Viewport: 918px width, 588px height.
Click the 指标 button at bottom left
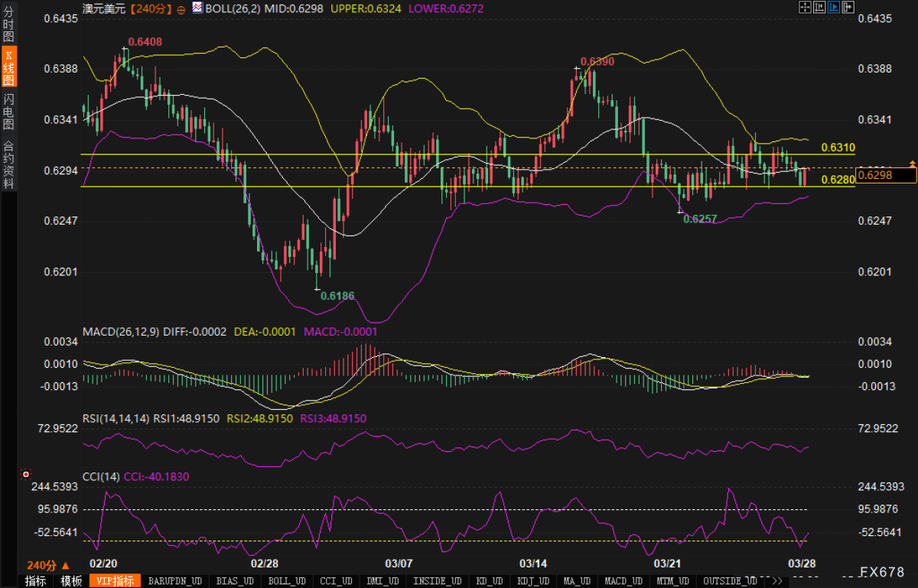35,581
